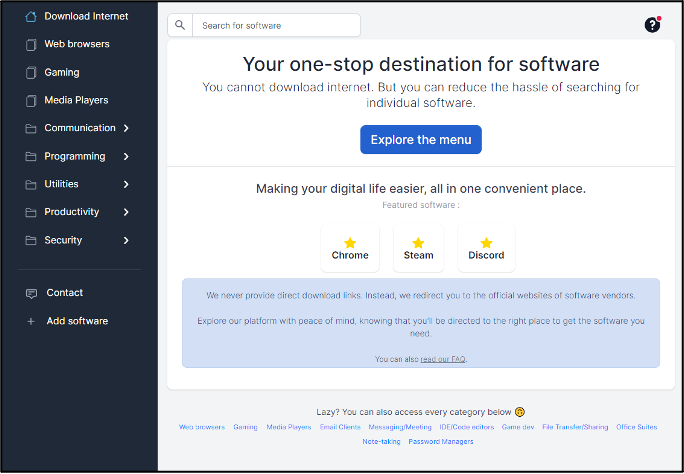Click the Add software plus icon
Screen dimensions: 684x474
31,321
